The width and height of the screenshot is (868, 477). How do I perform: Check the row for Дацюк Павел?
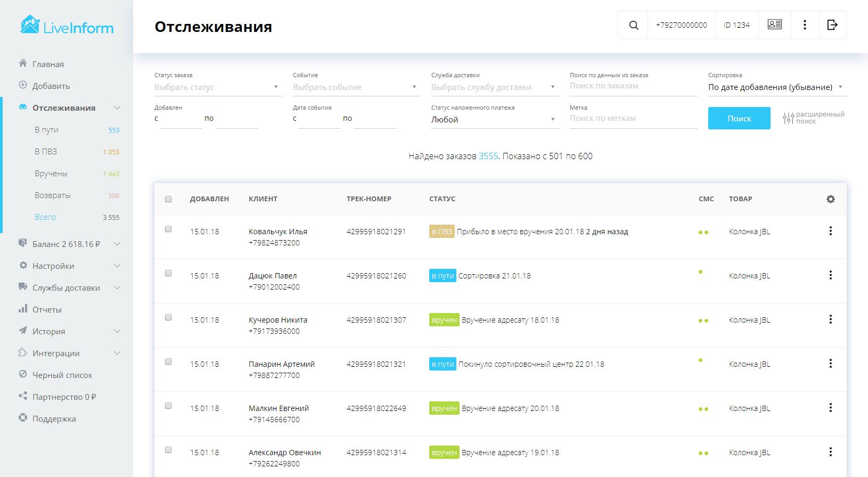pos(168,273)
